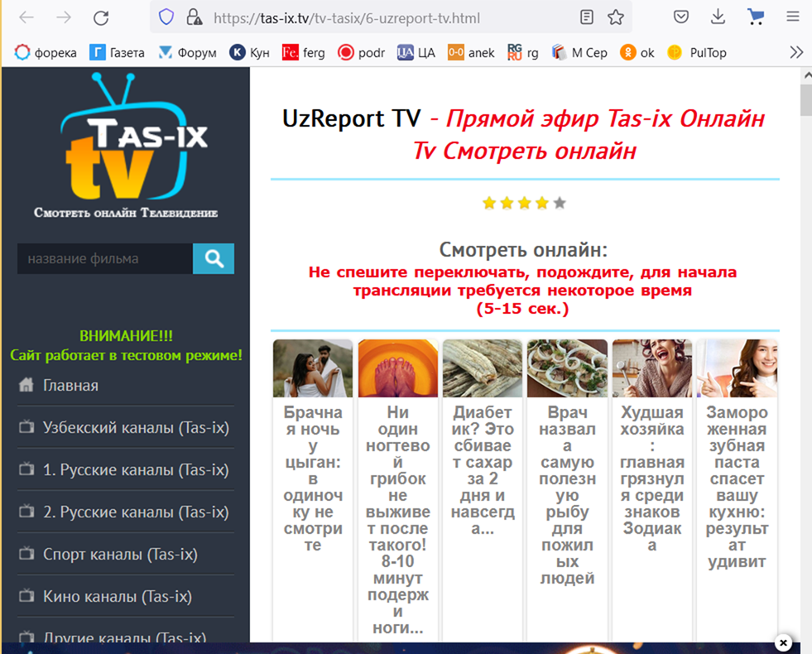Close the bottom banner ad

(x=783, y=642)
